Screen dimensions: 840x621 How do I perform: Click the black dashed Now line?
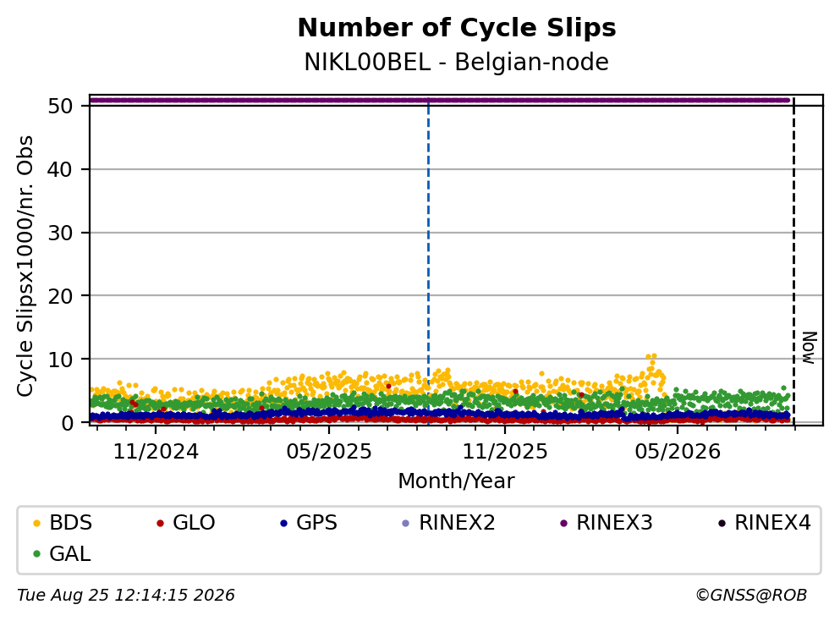(794, 261)
